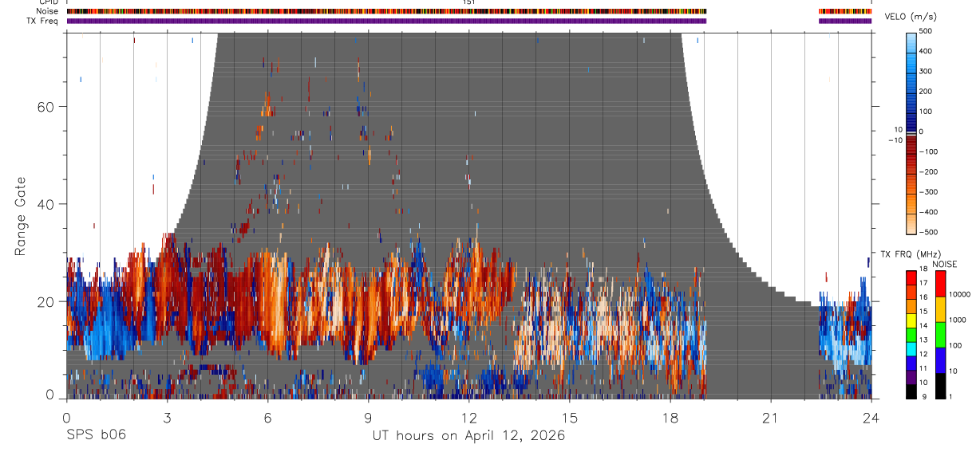Pick the green 13-14 MHz frequency swatch
The height and width of the screenshot is (452, 980).
pos(913,335)
